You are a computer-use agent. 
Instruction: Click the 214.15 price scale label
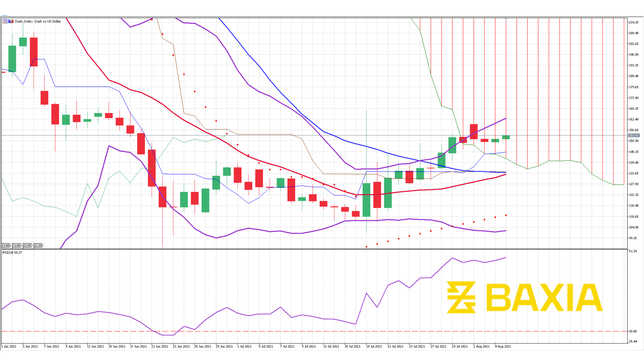(634, 22)
